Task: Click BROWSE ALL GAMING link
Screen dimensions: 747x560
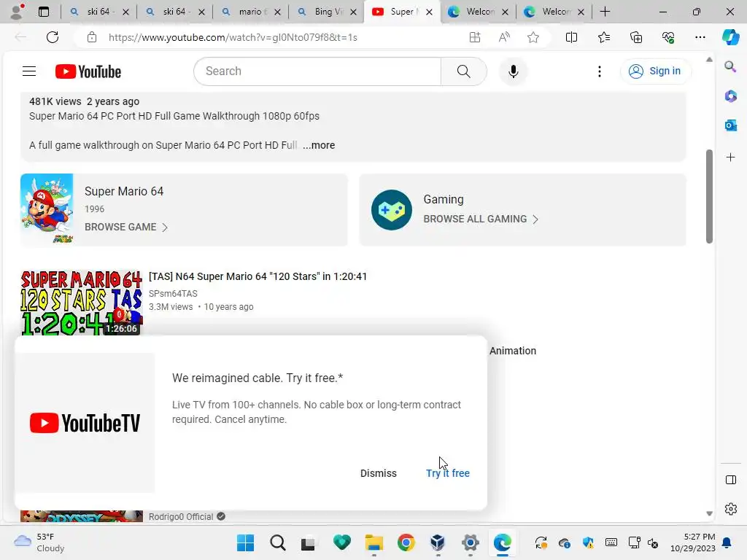Action: [x=475, y=219]
